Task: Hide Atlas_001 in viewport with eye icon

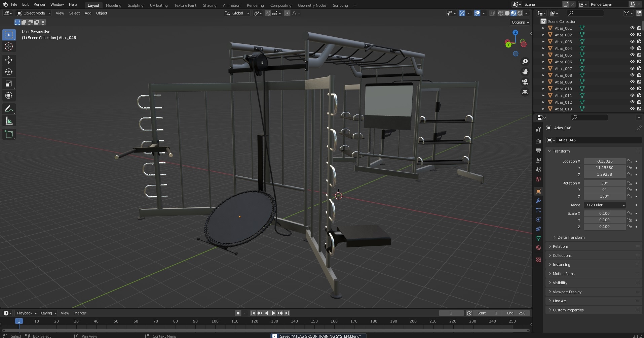Action: coord(632,28)
